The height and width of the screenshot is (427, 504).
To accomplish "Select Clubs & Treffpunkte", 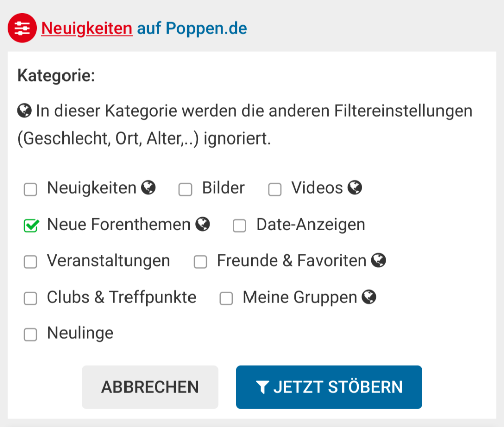I will click(x=30, y=299).
